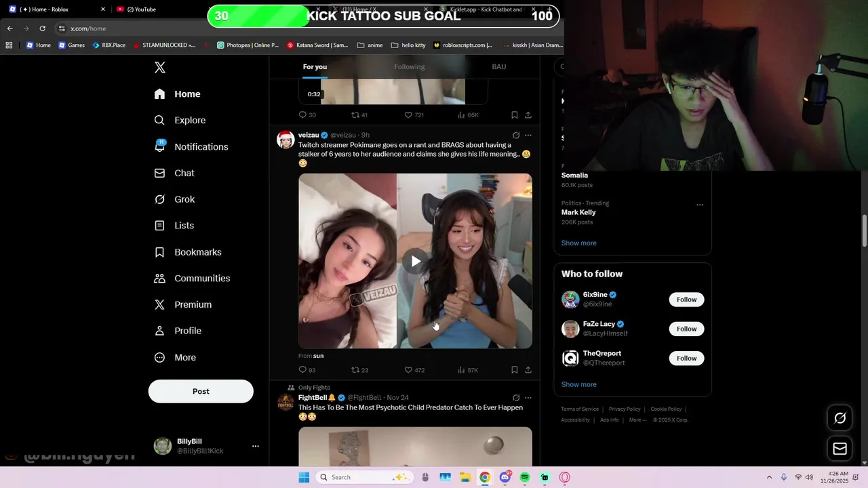Bookmark the veizau post
The image size is (868, 488).
pyautogui.click(x=515, y=370)
